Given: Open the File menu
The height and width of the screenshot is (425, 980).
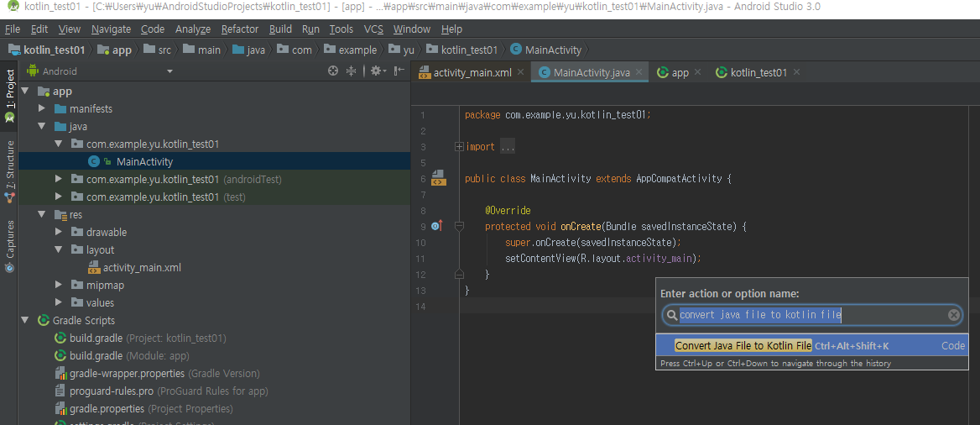Looking at the screenshot, I should tap(13, 29).
